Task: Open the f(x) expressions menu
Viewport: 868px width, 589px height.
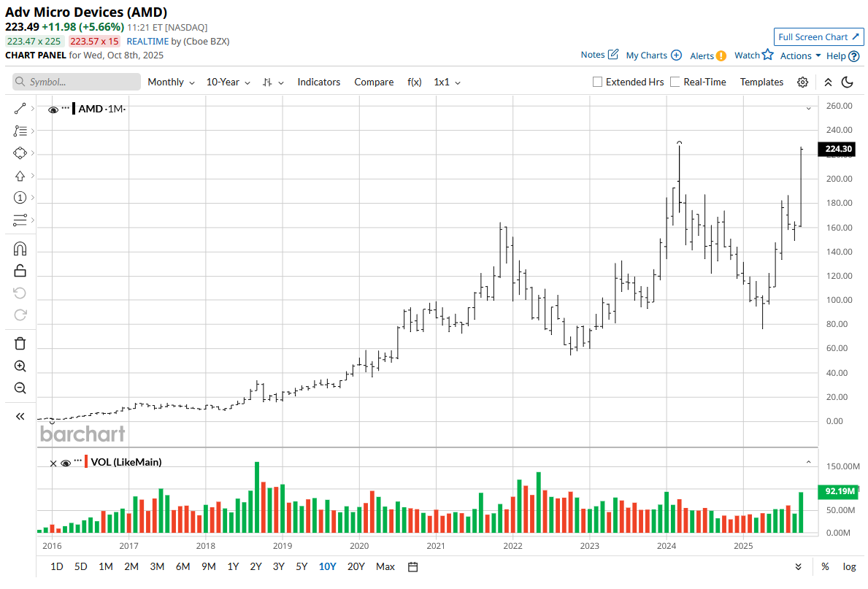Action: (x=415, y=82)
